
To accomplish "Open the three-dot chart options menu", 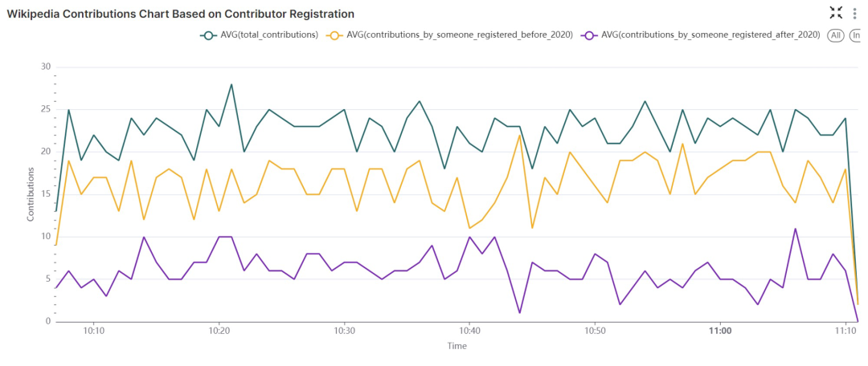I will pos(855,13).
